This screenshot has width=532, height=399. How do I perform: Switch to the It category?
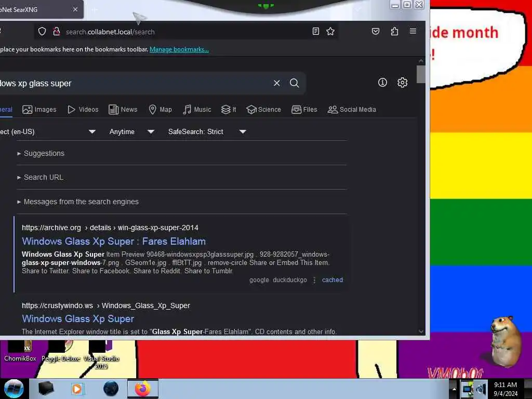[229, 110]
